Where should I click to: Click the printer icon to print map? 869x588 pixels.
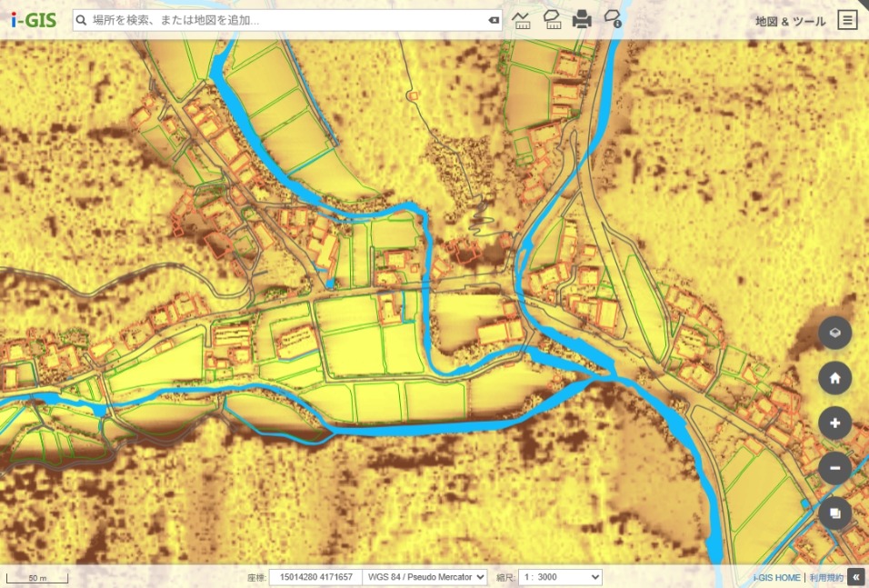[582, 19]
